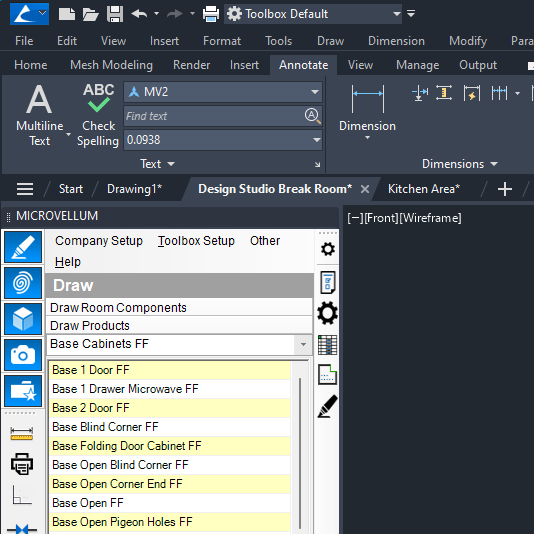This screenshot has height=534, width=534.
Task: Click the Continue dimension icon
Action: pyautogui.click(x=499, y=93)
